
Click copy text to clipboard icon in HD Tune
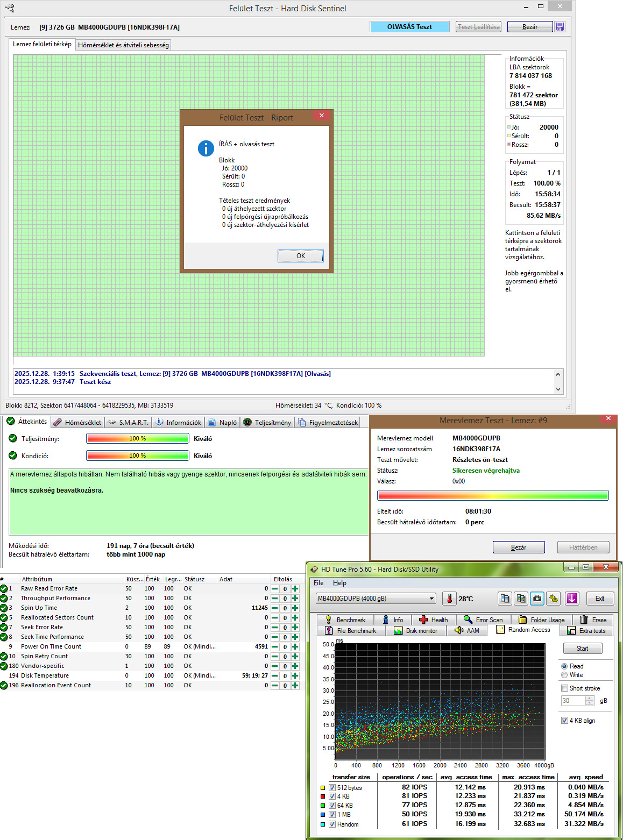505,599
